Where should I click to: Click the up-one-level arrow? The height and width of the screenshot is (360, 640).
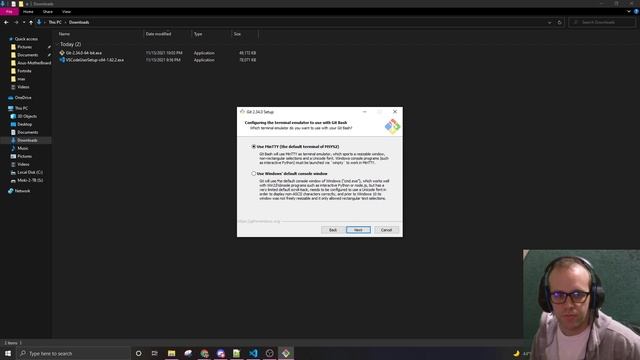pos(31,22)
